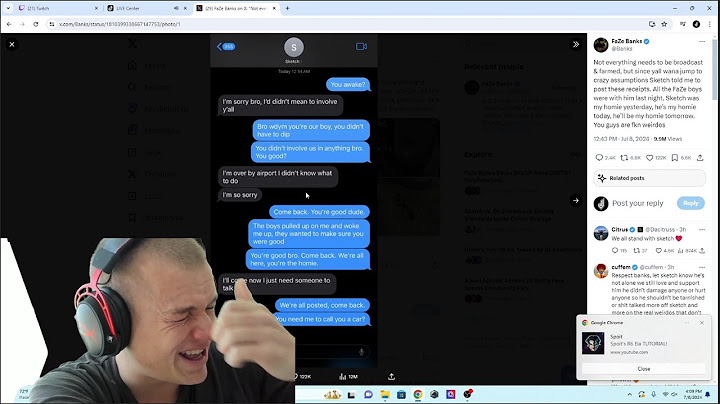Show hidden system tray icons
The width and height of the screenshot is (720, 404).
pyautogui.click(x=630, y=394)
